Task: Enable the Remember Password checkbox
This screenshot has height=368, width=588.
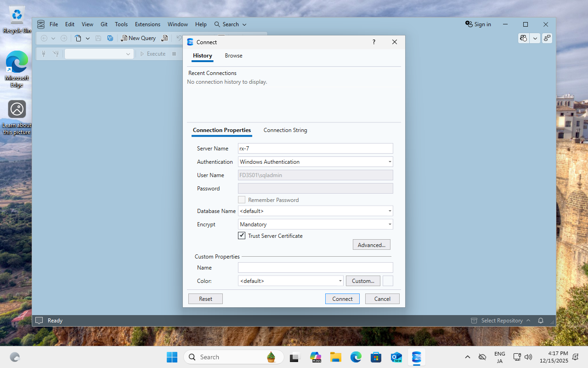Action: 242,200
